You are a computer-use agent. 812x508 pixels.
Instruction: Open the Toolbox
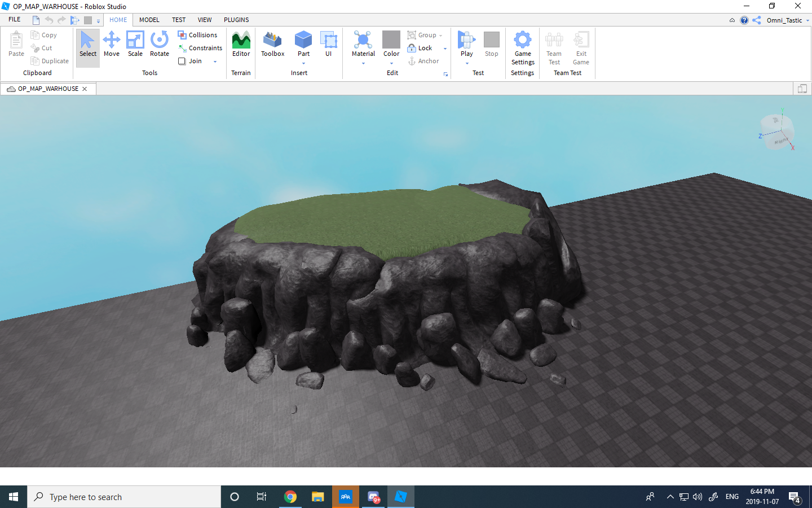click(272, 45)
